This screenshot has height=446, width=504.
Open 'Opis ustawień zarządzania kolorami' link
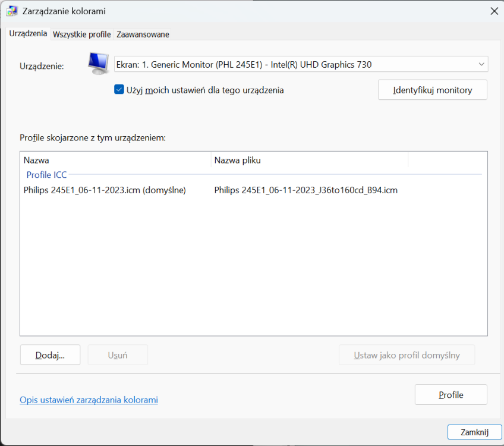coord(89,400)
